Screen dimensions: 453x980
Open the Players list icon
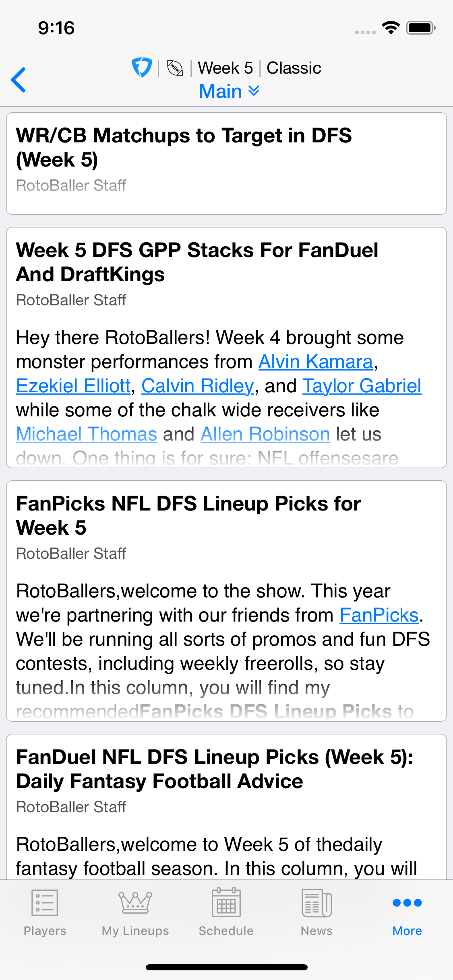[x=45, y=902]
